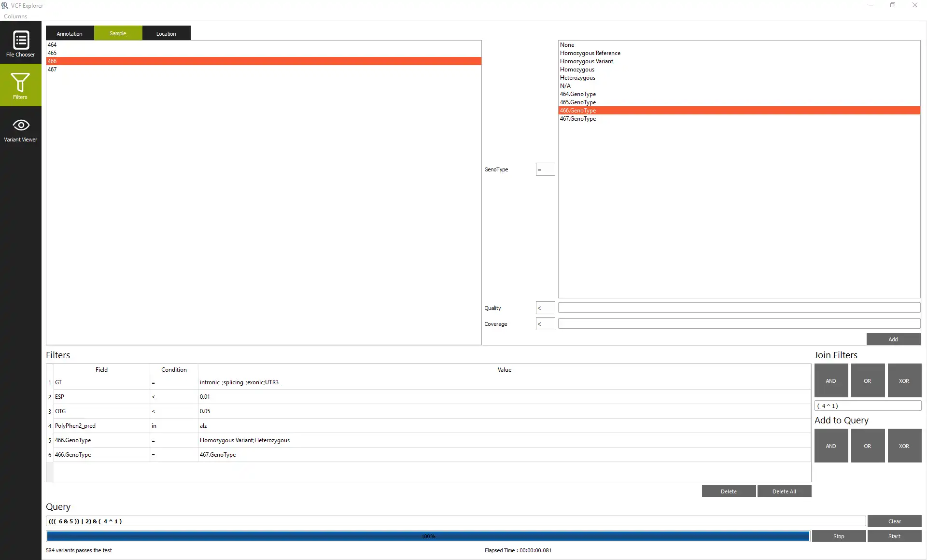Click the Filters icon in sidebar
Image resolution: width=927 pixels, height=560 pixels.
coord(21,85)
